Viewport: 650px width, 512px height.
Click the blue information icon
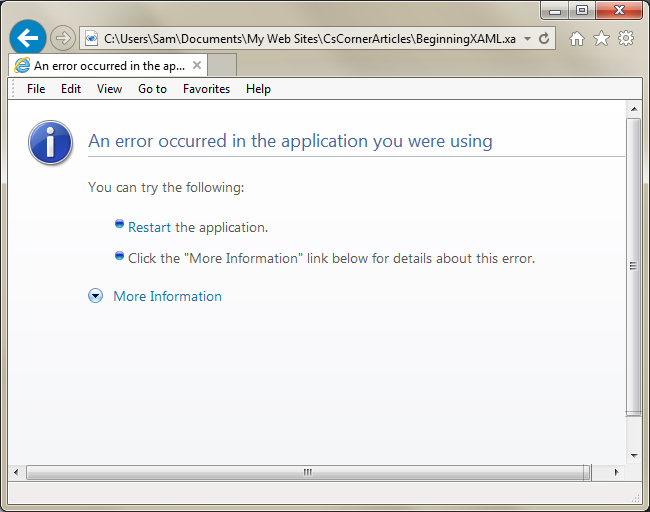51,142
